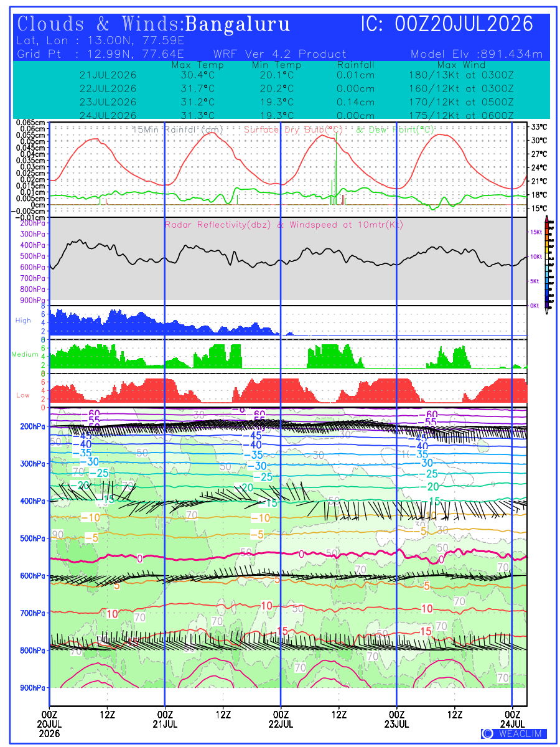
Task: Select the 21JUL 00Z time axis label
Action: pyautogui.click(x=165, y=720)
